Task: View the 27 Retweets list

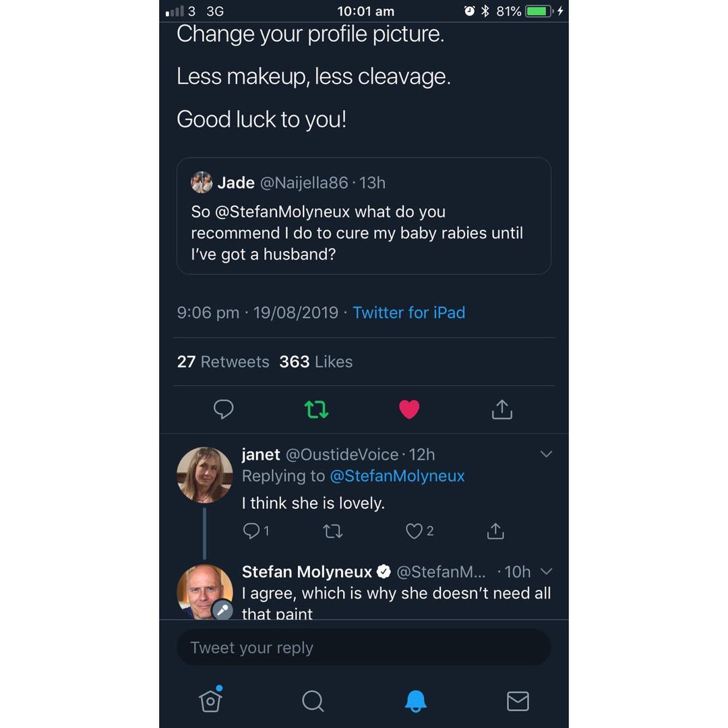Action: [x=223, y=362]
